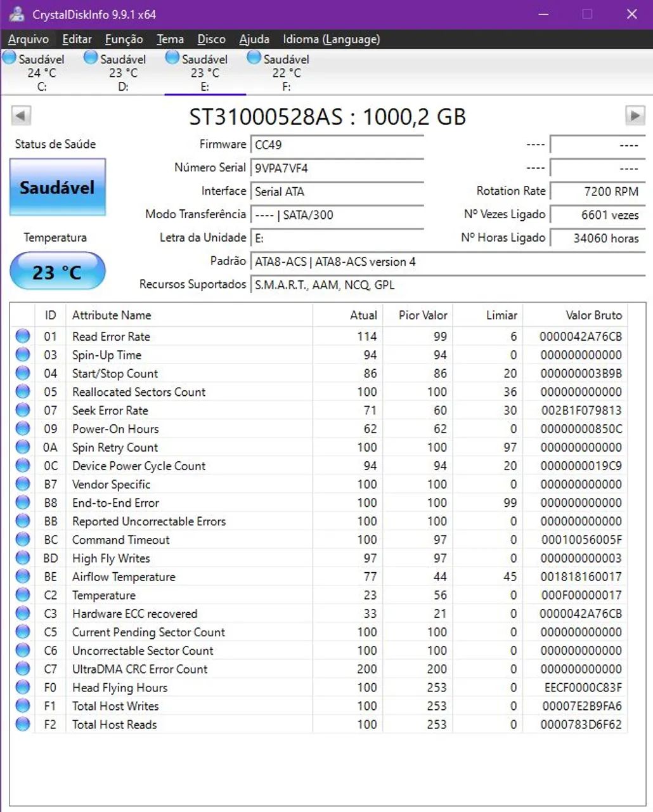Click the Modo Transferência field SATA/300

click(337, 215)
